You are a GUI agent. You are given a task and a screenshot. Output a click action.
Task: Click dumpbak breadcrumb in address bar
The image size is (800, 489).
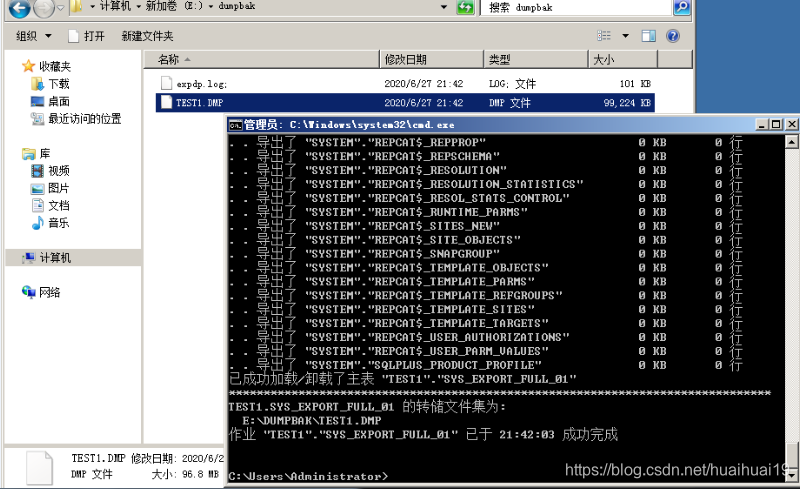point(237,6)
